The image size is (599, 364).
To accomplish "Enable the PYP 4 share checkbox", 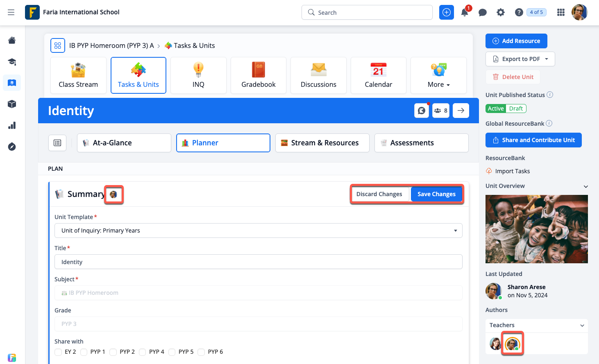I will pyautogui.click(x=143, y=352).
